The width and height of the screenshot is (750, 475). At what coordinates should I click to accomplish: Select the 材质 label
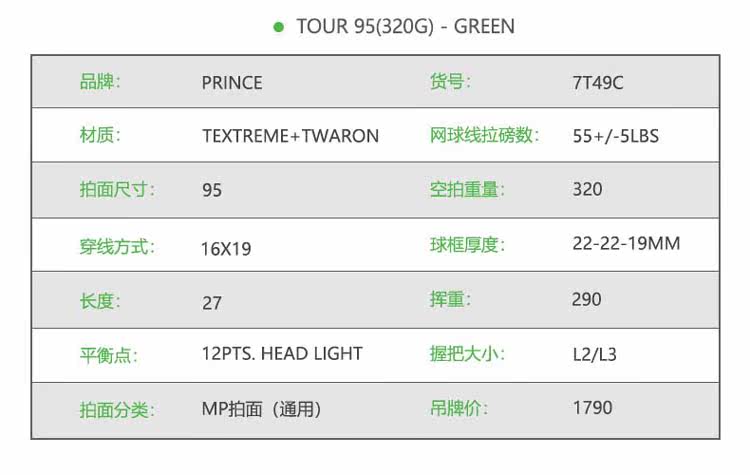click(x=100, y=135)
